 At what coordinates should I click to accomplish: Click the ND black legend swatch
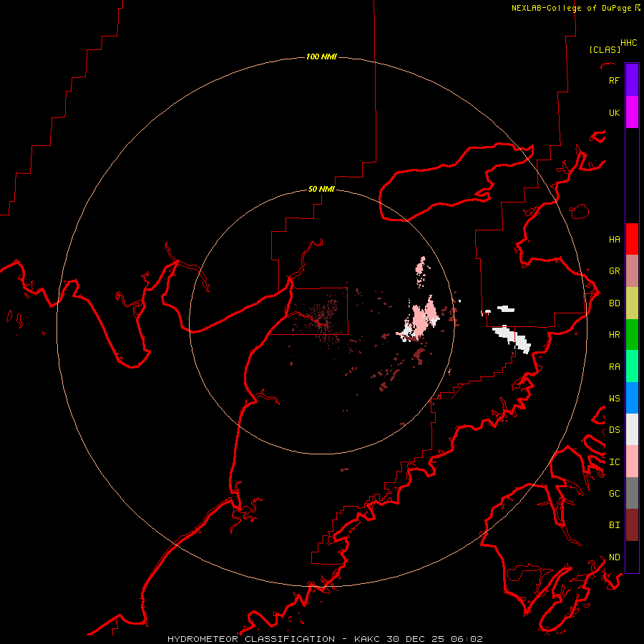632,557
